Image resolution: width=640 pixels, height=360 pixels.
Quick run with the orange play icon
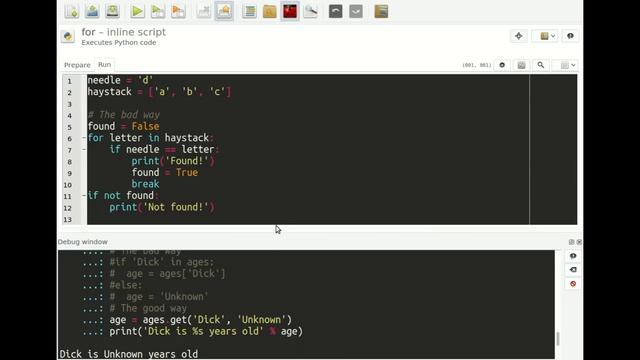178,11
